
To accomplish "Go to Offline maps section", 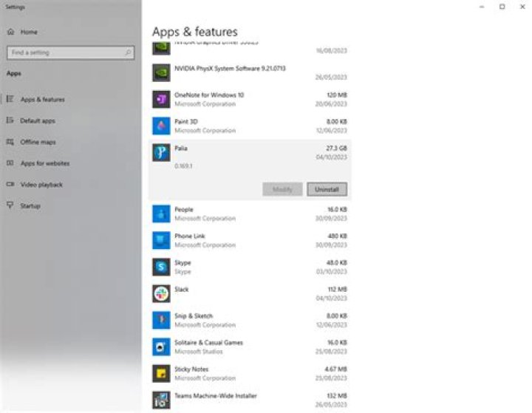I will coord(38,142).
